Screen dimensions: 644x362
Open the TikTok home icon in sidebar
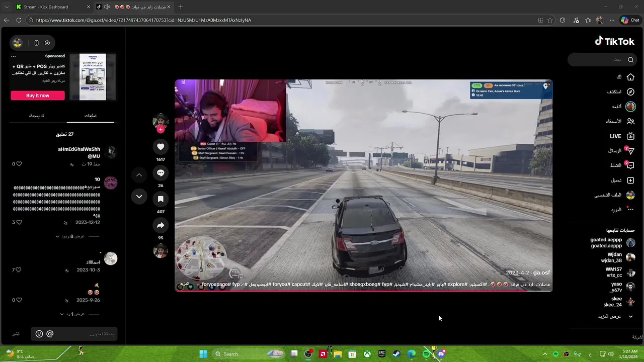(x=630, y=77)
